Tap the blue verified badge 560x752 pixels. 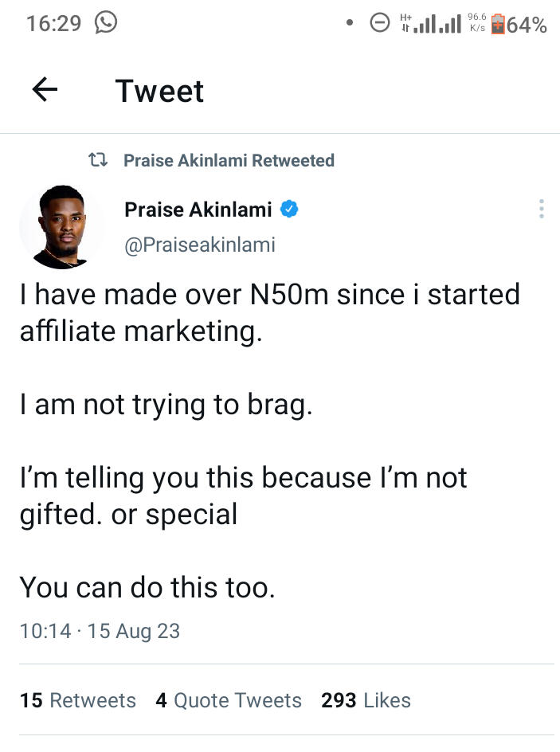coord(290,210)
